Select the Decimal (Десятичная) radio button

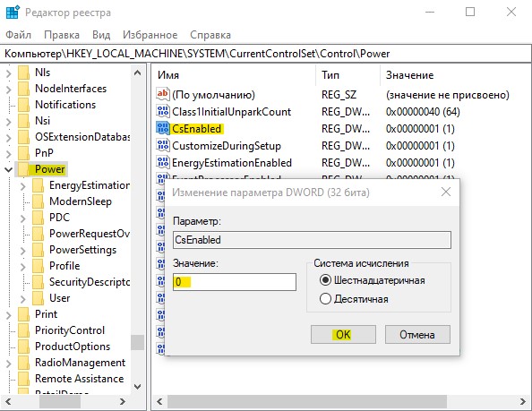(325, 299)
